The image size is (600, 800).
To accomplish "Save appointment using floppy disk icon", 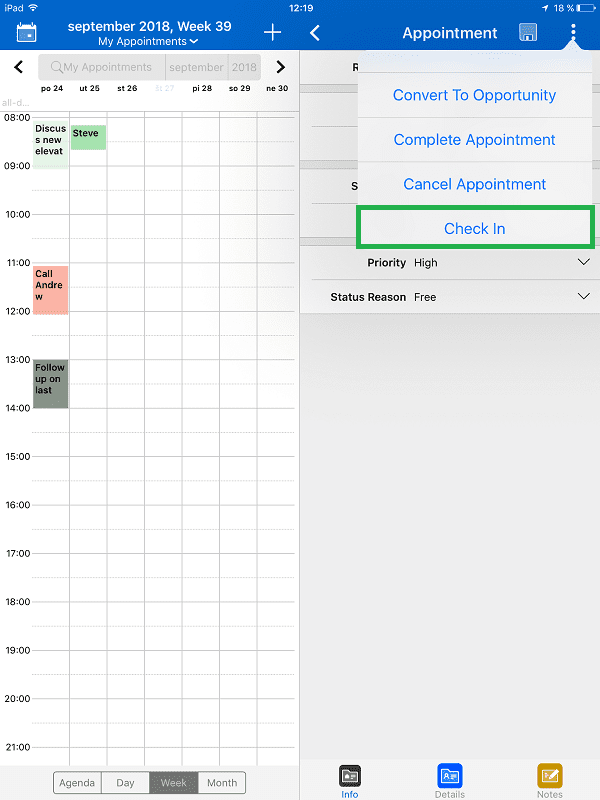I will 528,33.
